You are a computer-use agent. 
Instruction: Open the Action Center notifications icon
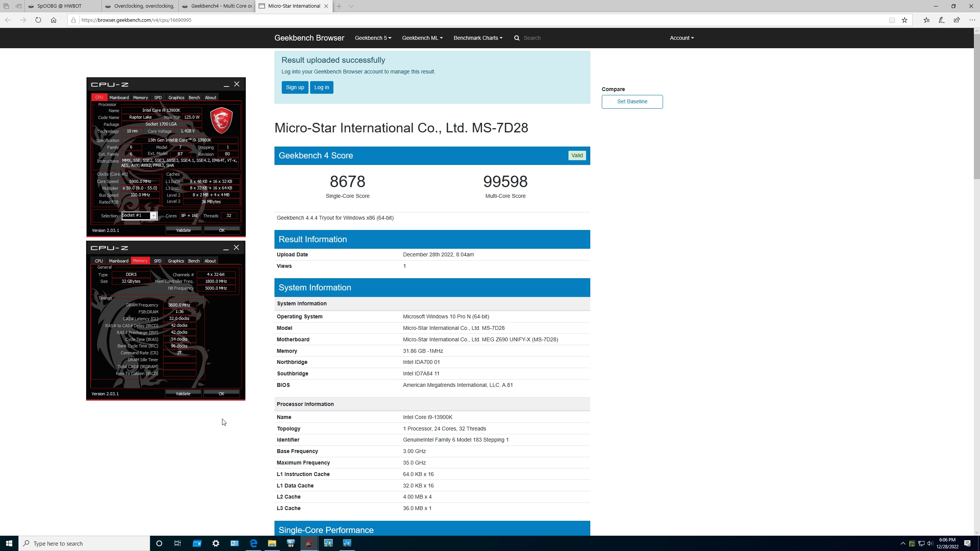pos(967,543)
